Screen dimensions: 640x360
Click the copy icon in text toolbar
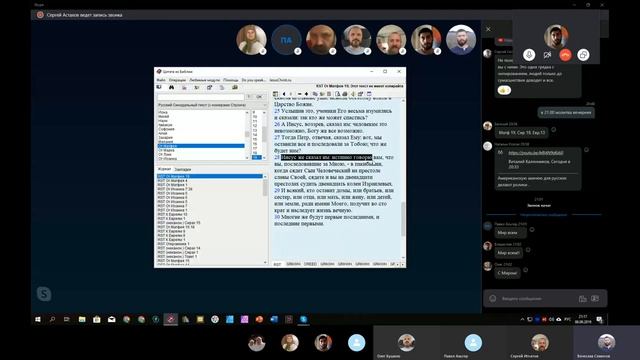point(315,94)
